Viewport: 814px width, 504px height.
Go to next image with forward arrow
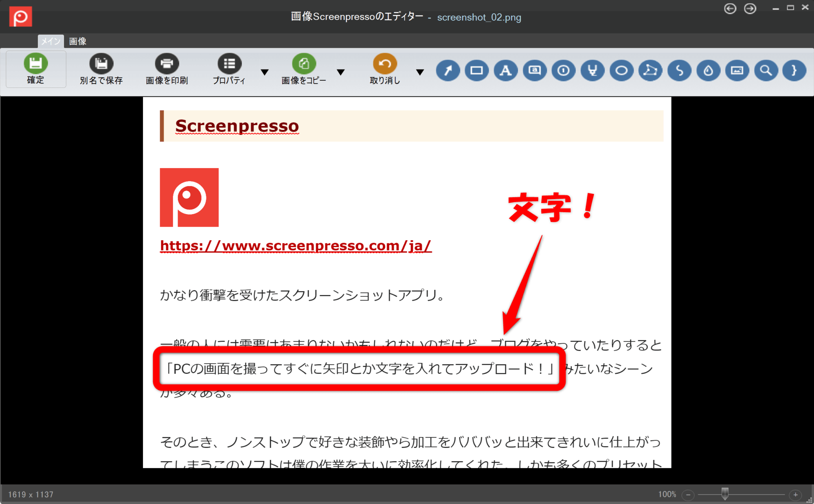[x=750, y=9]
